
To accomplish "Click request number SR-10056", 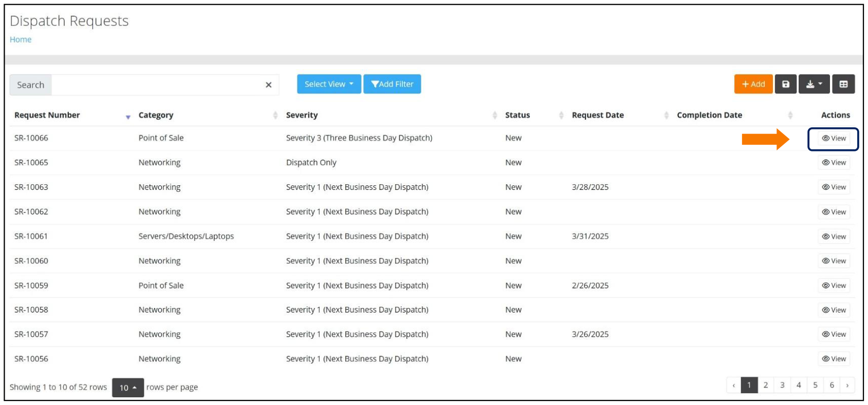I will pyautogui.click(x=31, y=359).
